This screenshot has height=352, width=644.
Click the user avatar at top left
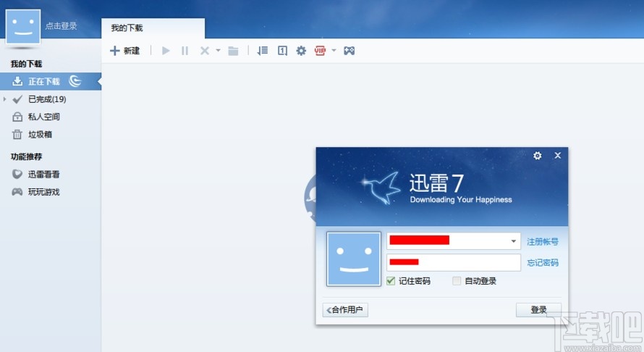pyautogui.click(x=23, y=27)
